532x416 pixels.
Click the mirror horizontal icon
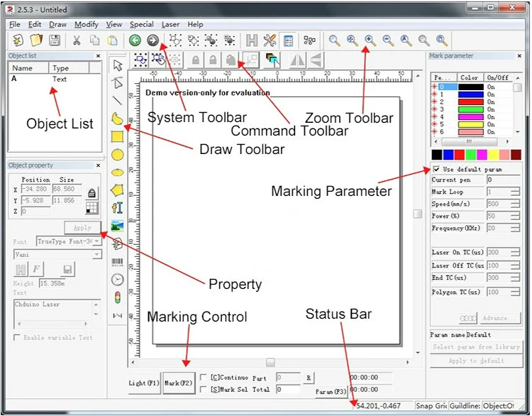click(297, 60)
